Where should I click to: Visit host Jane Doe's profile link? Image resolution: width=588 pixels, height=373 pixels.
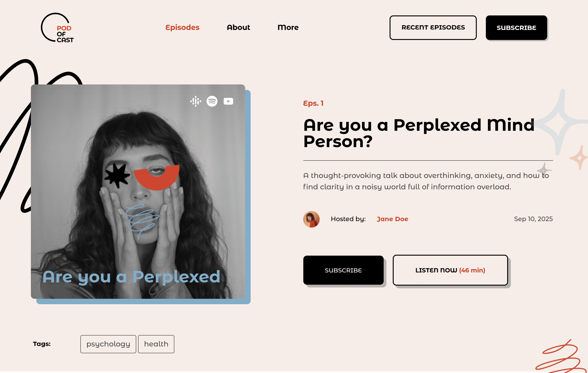point(392,219)
